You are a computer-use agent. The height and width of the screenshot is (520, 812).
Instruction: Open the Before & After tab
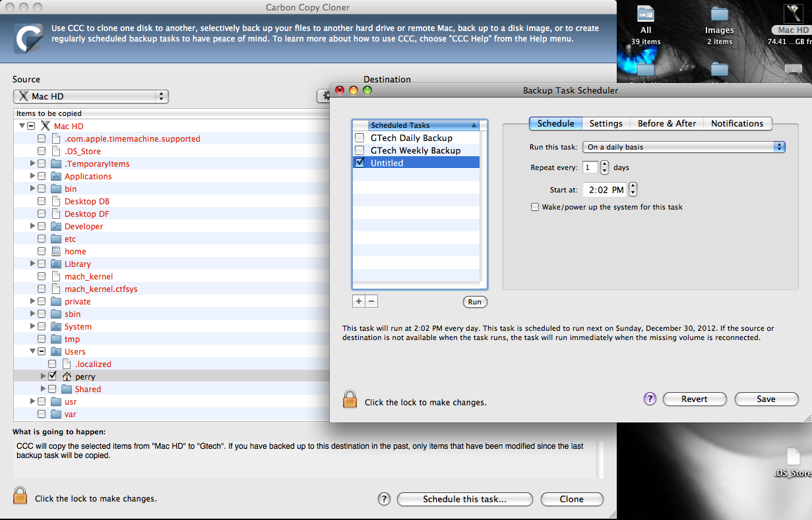(x=666, y=123)
